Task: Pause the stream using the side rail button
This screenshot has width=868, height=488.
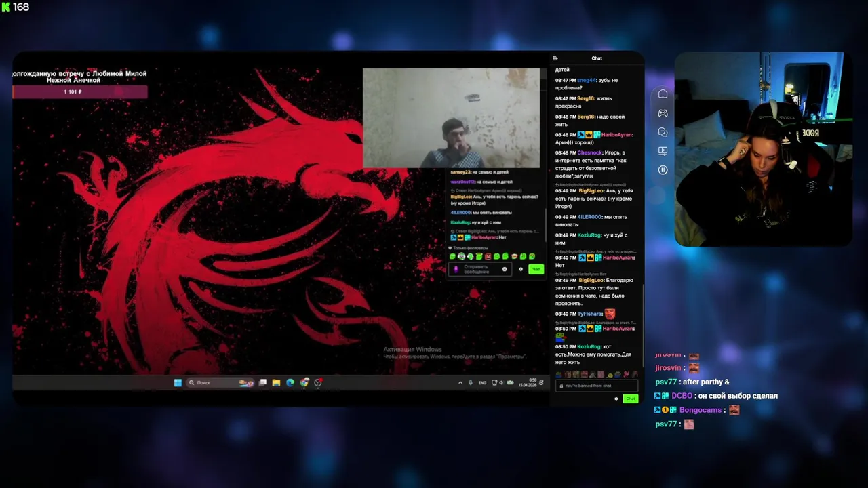Action: (663, 169)
